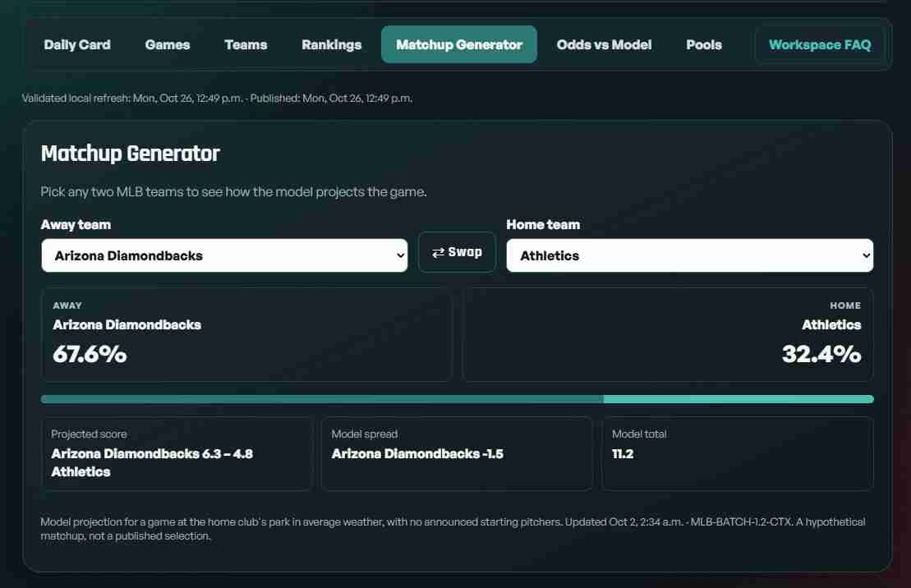Expand the Home team dropdown
The image size is (911, 588).
tap(690, 255)
